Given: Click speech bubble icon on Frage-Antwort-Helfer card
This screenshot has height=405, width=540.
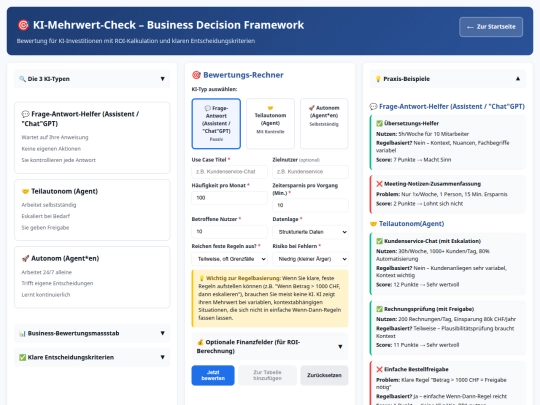Looking at the screenshot, I should click(25, 114).
